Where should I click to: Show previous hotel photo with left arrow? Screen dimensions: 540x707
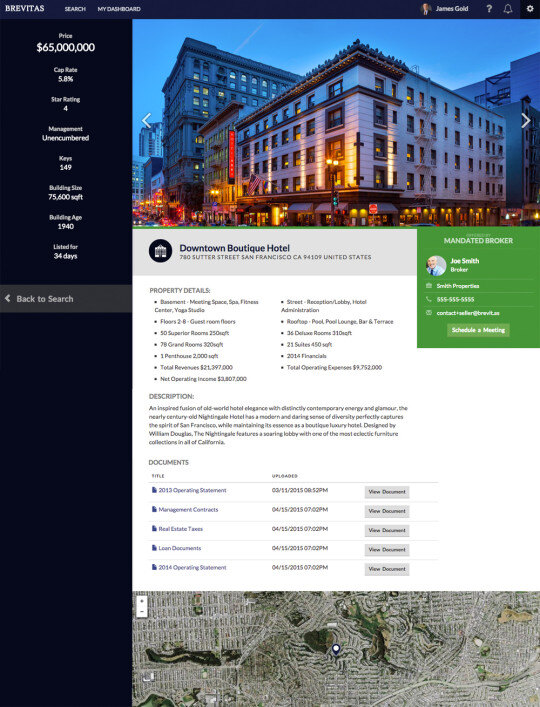point(146,120)
